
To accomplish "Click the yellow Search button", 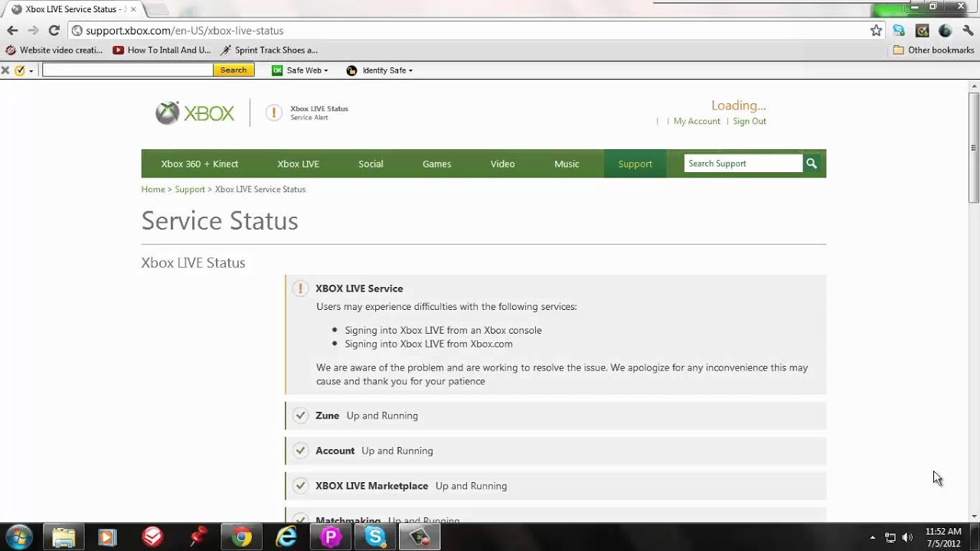I will pos(234,70).
